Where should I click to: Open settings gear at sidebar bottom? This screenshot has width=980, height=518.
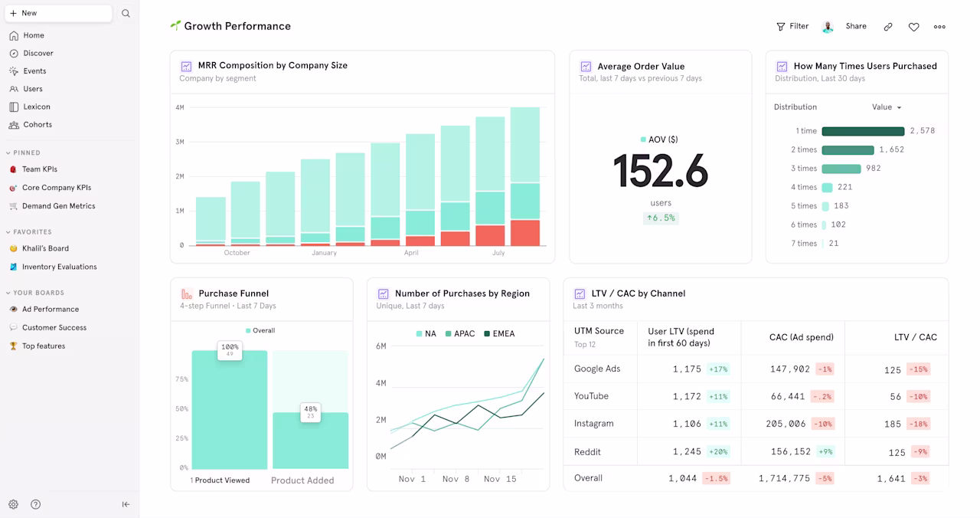[x=13, y=504]
